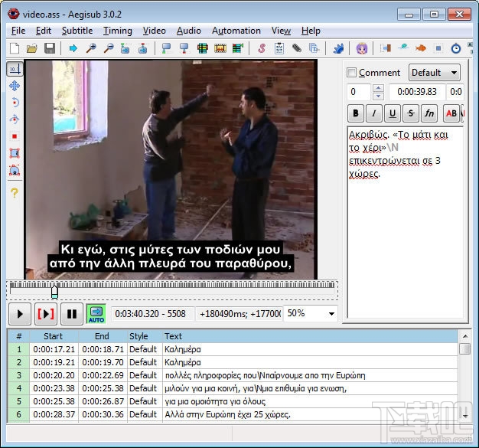Viewport: 479px width, 448px height.
Task: Select the scale subtitles tool
Action: (15, 136)
